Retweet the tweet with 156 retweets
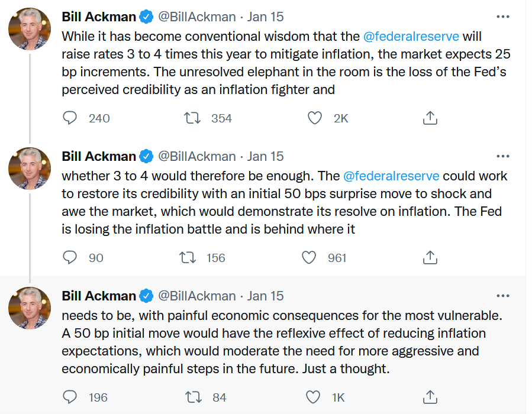 click(188, 258)
